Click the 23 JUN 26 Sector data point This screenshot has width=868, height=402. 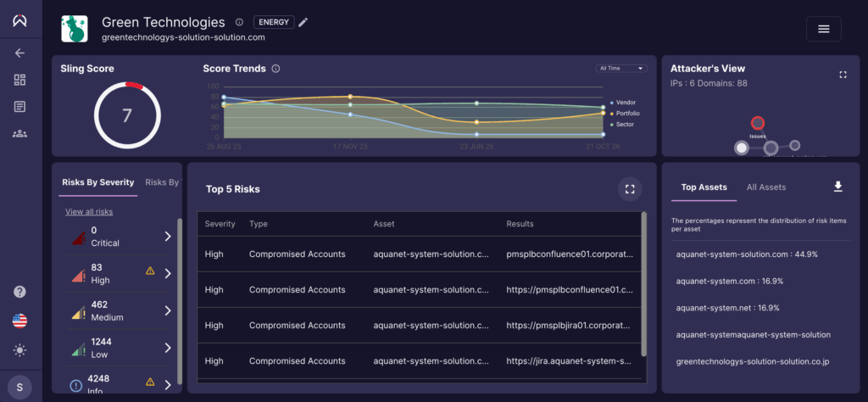pyautogui.click(x=476, y=103)
